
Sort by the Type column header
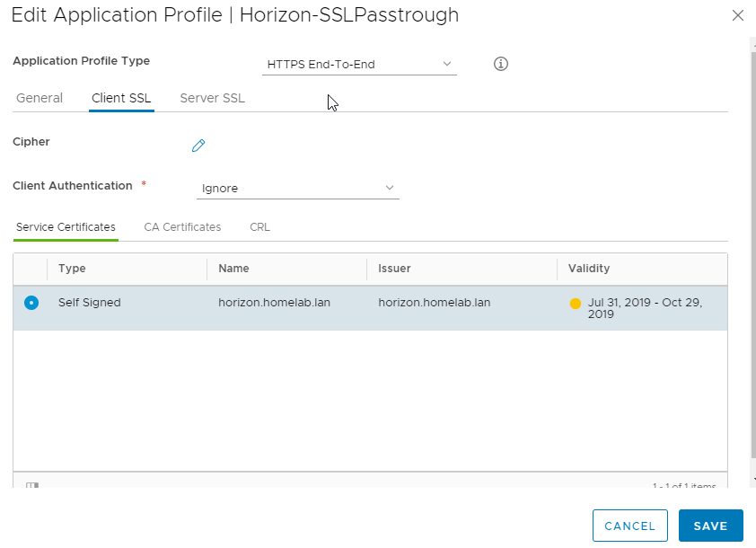72,269
